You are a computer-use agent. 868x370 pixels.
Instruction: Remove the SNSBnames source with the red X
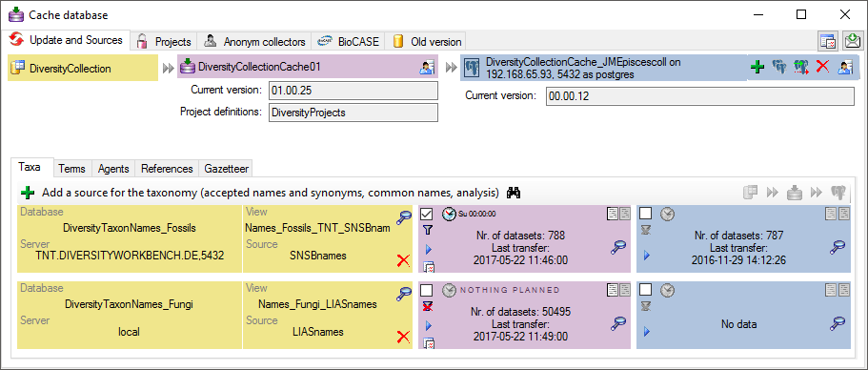point(404,260)
